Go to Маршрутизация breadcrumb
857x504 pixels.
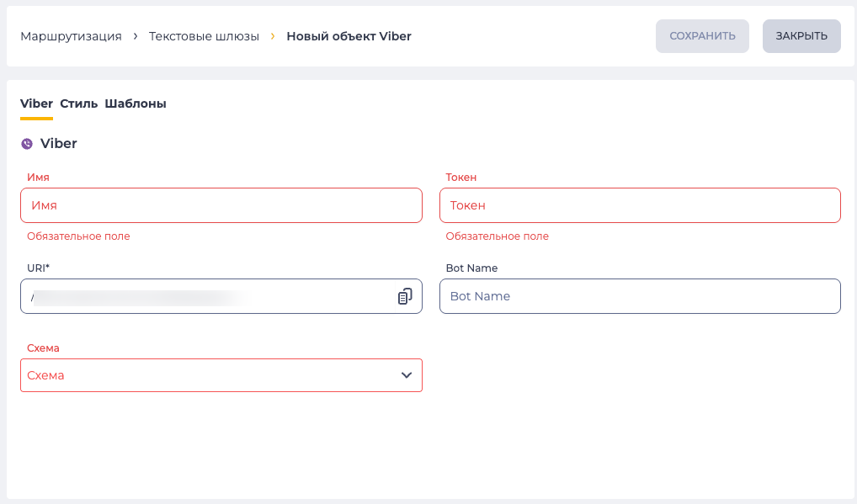pos(71,36)
